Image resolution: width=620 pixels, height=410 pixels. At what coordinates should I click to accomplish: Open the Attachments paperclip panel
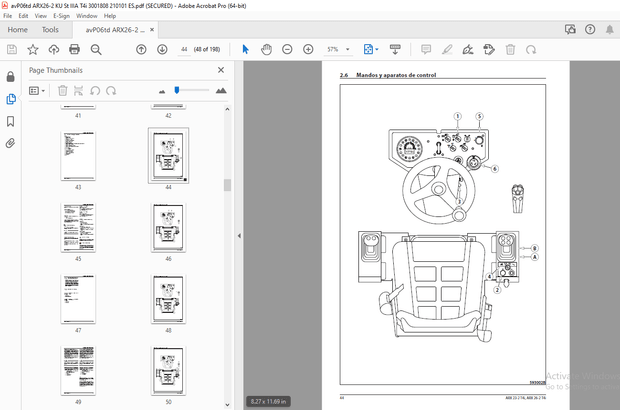pos(11,144)
